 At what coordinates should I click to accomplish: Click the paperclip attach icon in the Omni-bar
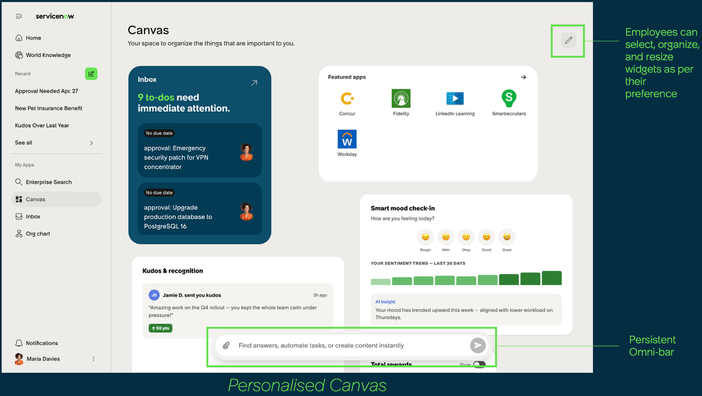pos(227,345)
